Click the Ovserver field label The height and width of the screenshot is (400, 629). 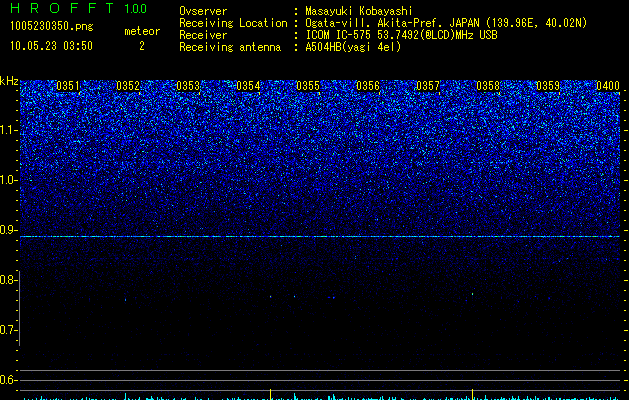point(203,11)
